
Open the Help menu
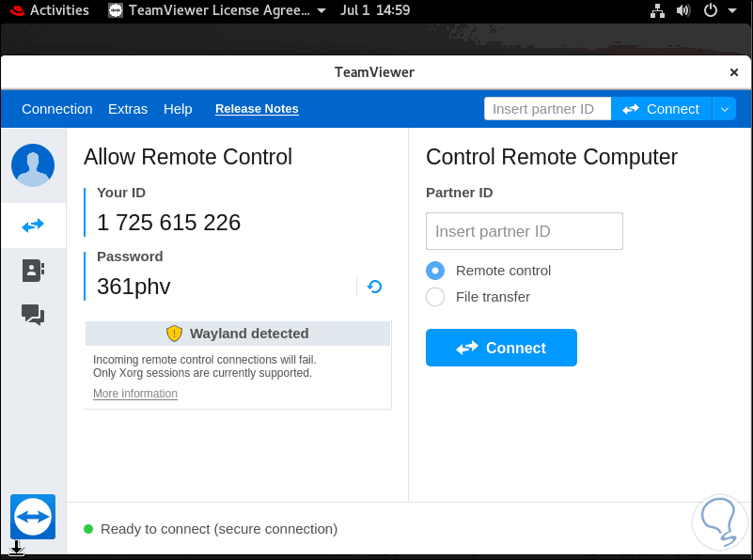[178, 109]
